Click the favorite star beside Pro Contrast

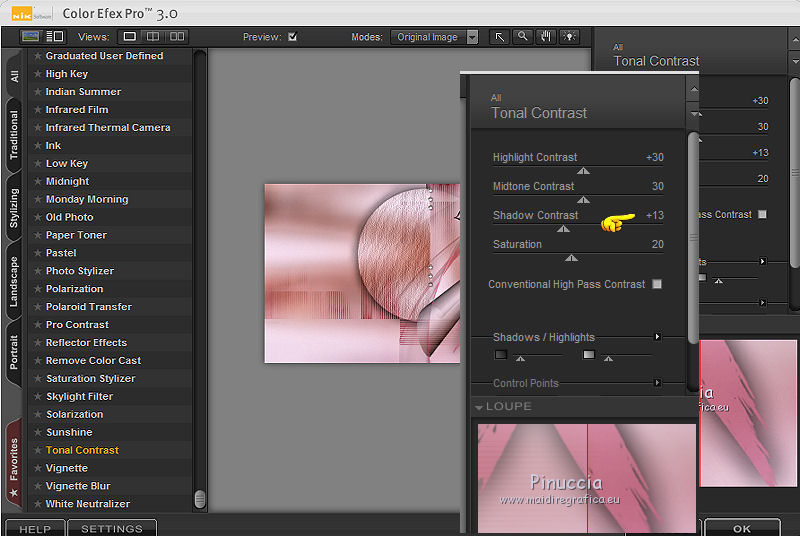click(x=37, y=324)
